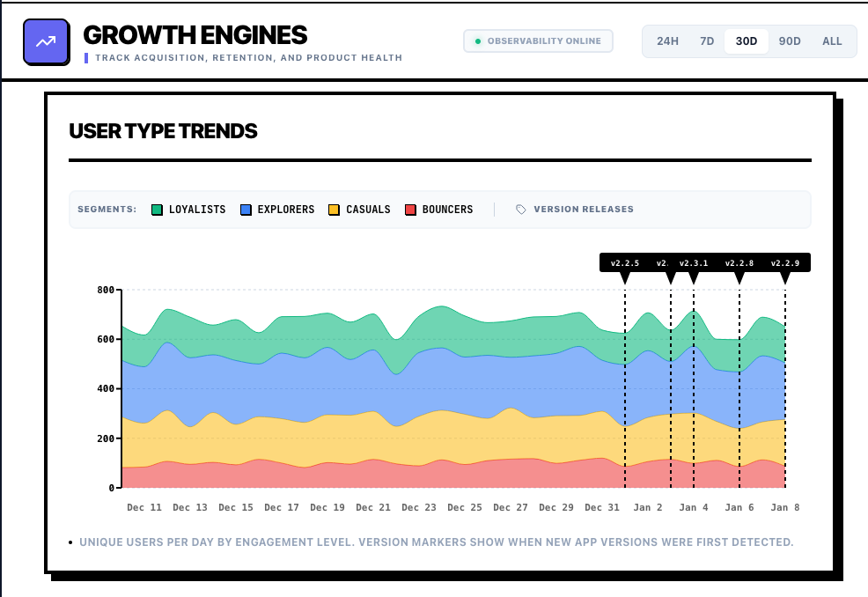Click the Growth Engines logo icon
Viewport: 868px width, 597px height.
point(46,41)
